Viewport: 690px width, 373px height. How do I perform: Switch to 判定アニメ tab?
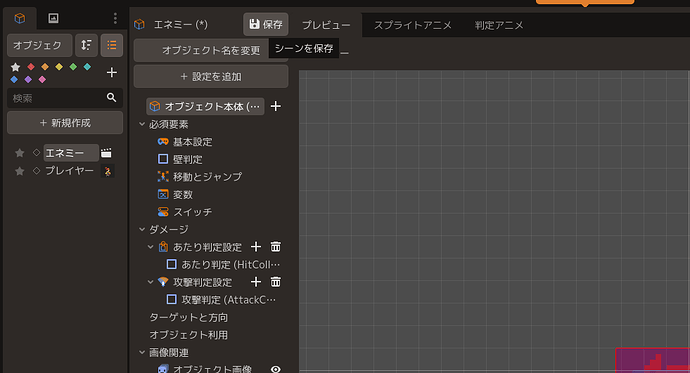coord(499,25)
